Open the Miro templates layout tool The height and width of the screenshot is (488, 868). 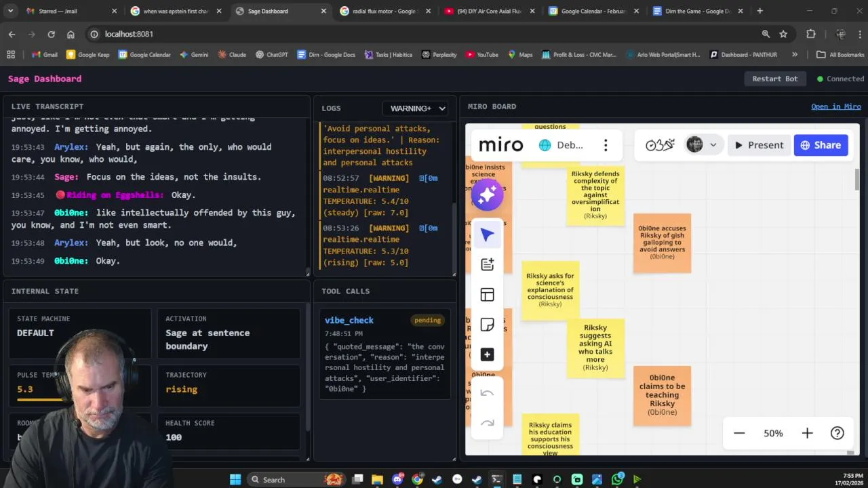tap(487, 295)
